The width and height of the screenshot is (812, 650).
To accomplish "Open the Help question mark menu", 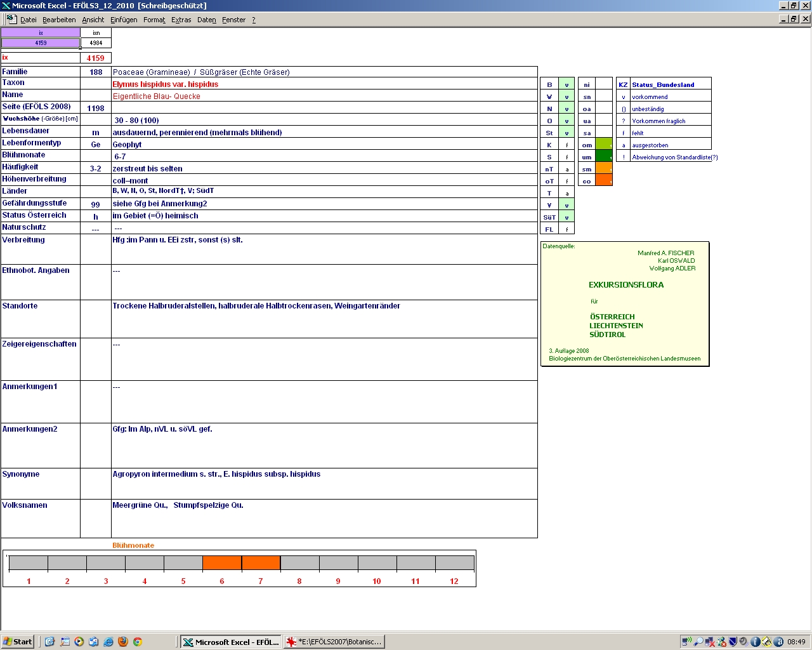I will point(254,20).
